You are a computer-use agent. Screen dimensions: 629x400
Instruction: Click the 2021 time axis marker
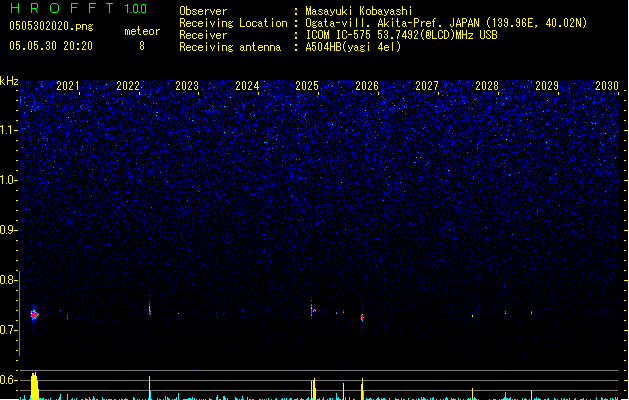[68, 86]
